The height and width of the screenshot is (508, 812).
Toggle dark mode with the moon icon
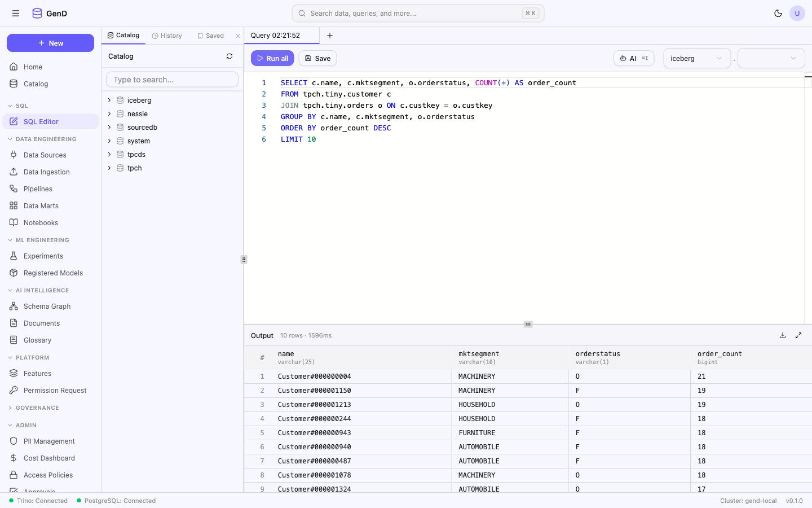tap(778, 14)
